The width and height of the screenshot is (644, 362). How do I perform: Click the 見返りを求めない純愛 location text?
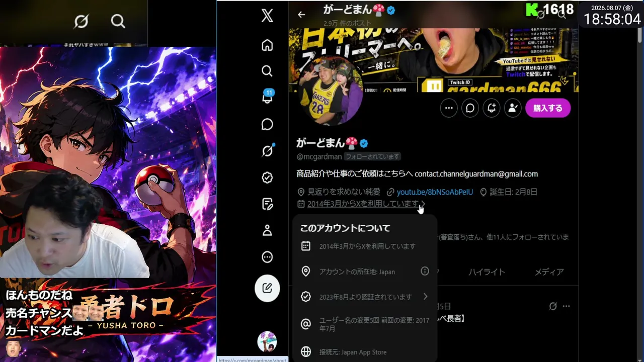(x=344, y=192)
